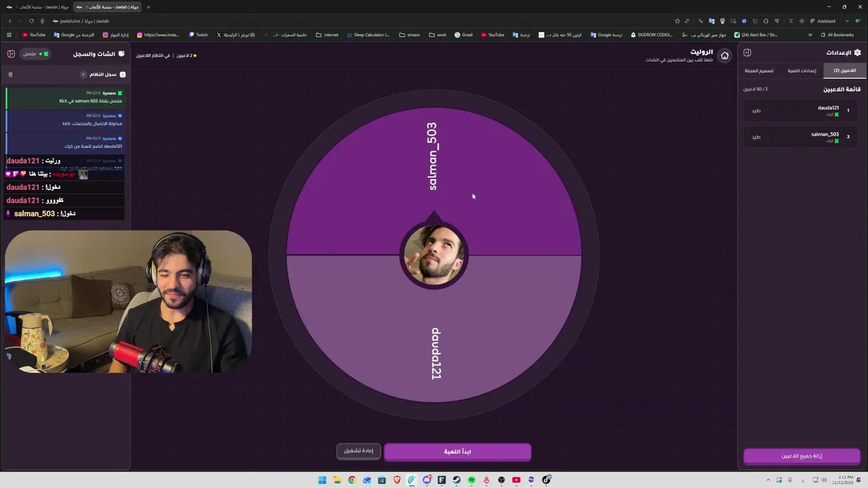Open a new browser tab with plus
The height and width of the screenshot is (488, 868).
[149, 7]
